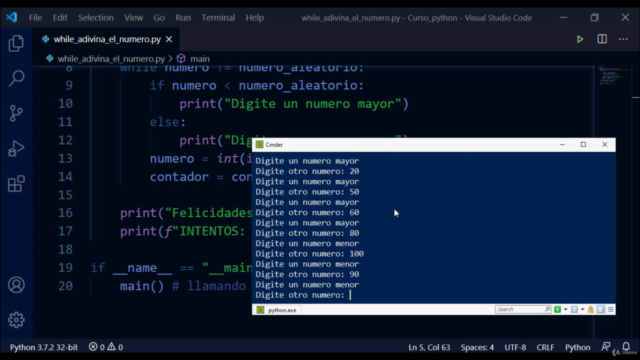
Task: Open notifications bell in status bar
Action: (626, 347)
